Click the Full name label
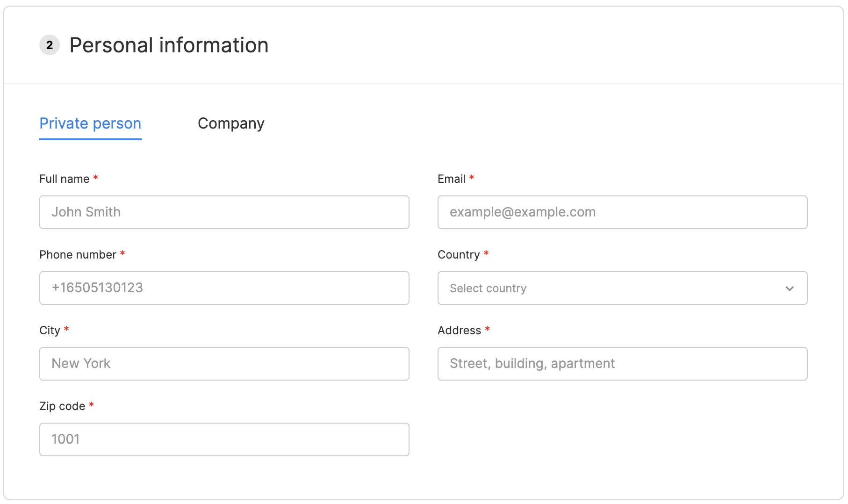This screenshot has width=848, height=504. 64,179
